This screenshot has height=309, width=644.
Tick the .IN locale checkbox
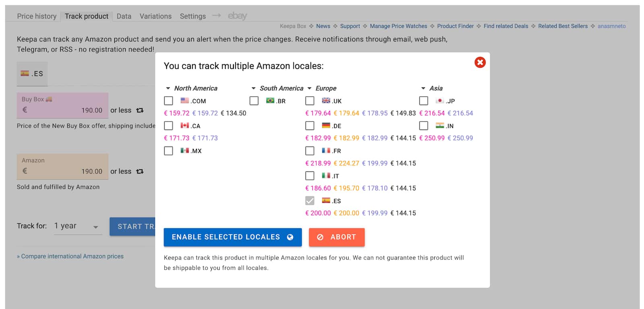coord(423,126)
